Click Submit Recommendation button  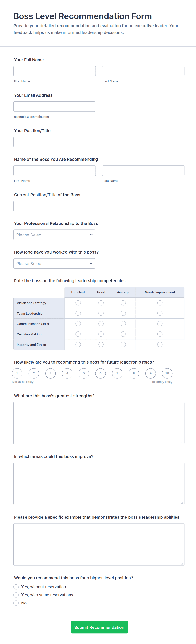(x=99, y=627)
